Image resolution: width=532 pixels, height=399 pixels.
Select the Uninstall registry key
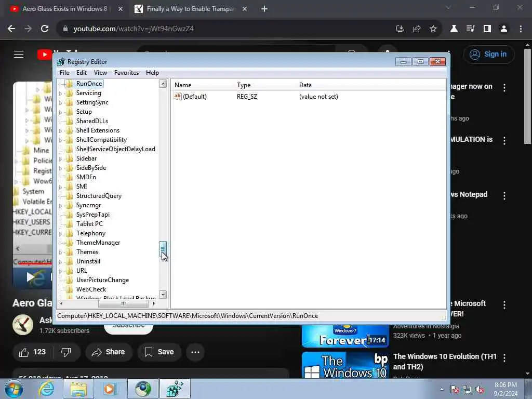pos(88,261)
